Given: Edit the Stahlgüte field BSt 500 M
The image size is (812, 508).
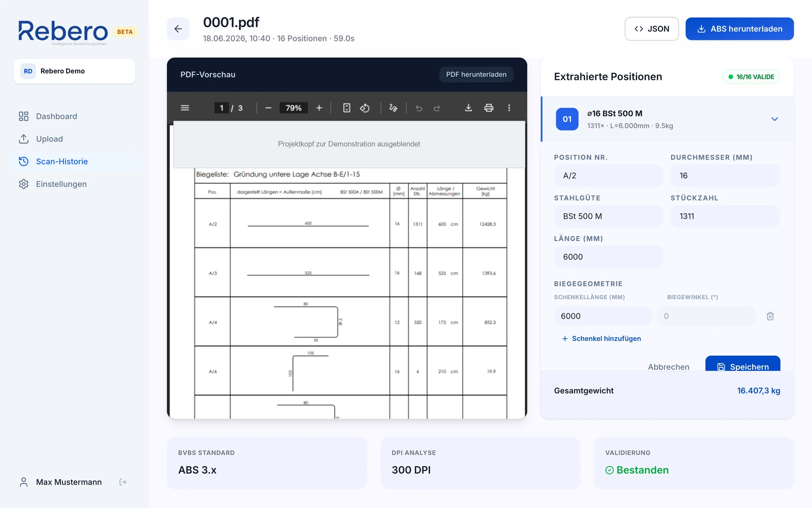Looking at the screenshot, I should point(608,216).
